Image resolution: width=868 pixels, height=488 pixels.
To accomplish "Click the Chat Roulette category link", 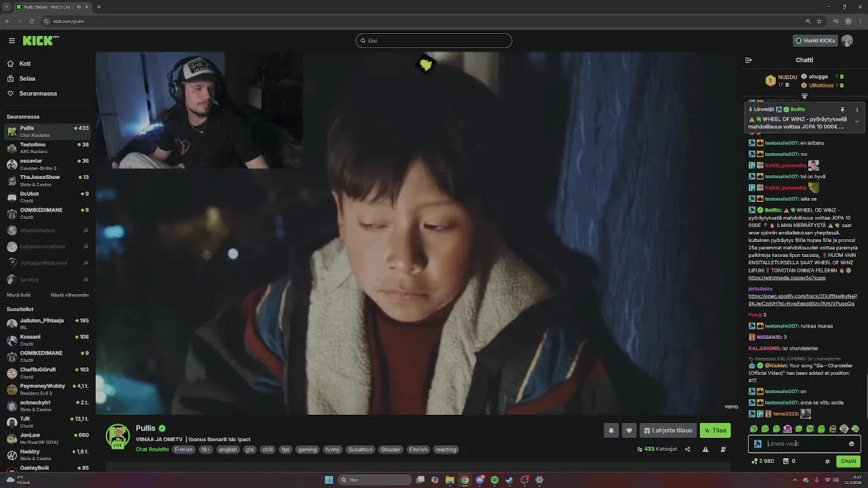I will 152,449.
